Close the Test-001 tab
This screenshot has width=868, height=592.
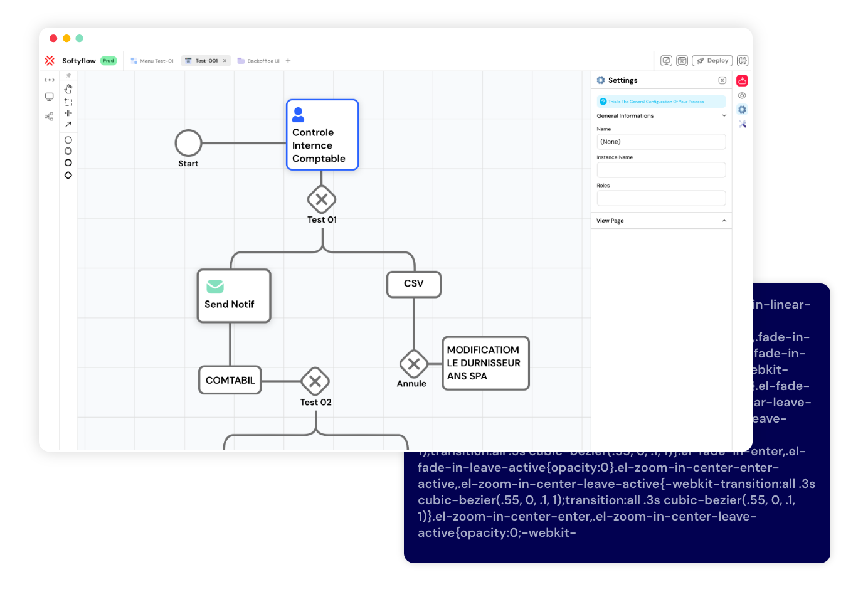click(225, 61)
